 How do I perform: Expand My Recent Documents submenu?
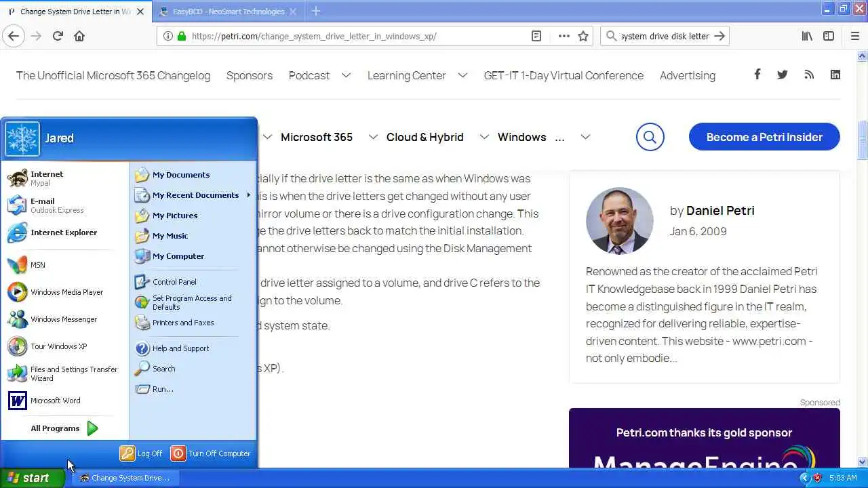tap(193, 195)
